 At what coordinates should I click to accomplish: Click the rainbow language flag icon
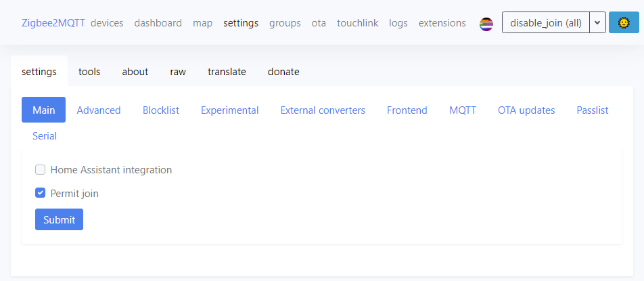[486, 24]
